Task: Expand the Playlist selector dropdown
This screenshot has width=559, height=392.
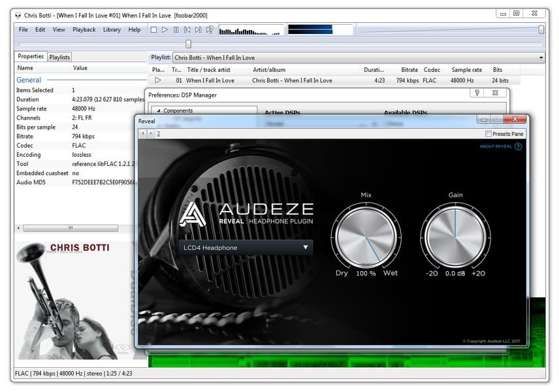Action: (x=541, y=57)
